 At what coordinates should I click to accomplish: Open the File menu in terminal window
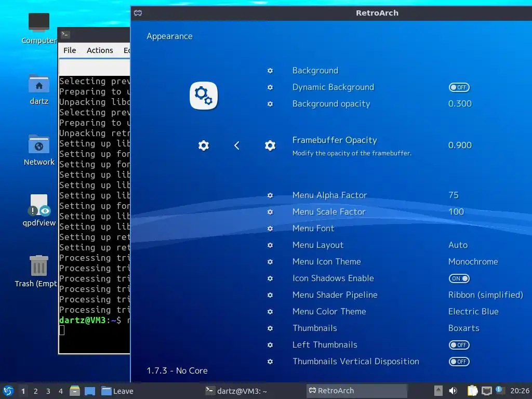click(70, 50)
